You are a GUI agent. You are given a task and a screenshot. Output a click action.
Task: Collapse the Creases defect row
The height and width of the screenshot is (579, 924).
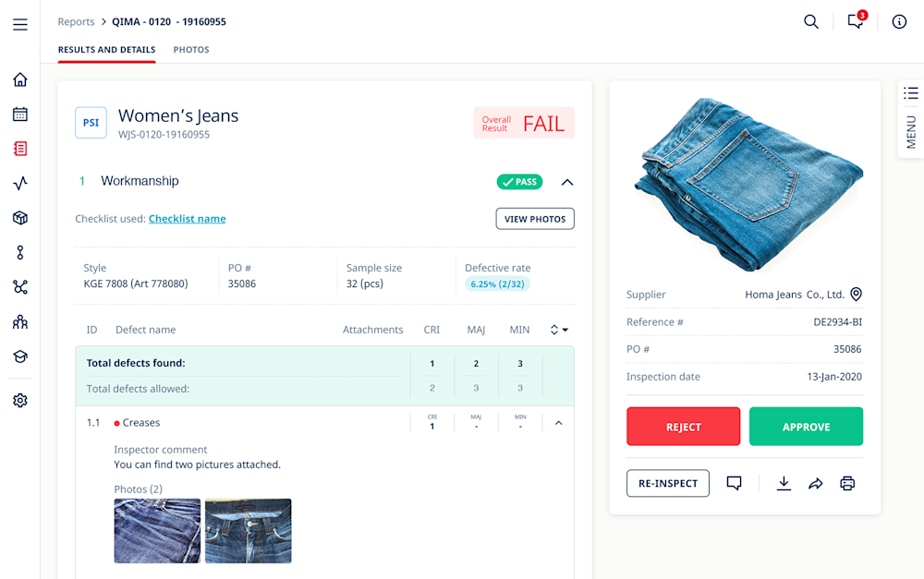[559, 423]
